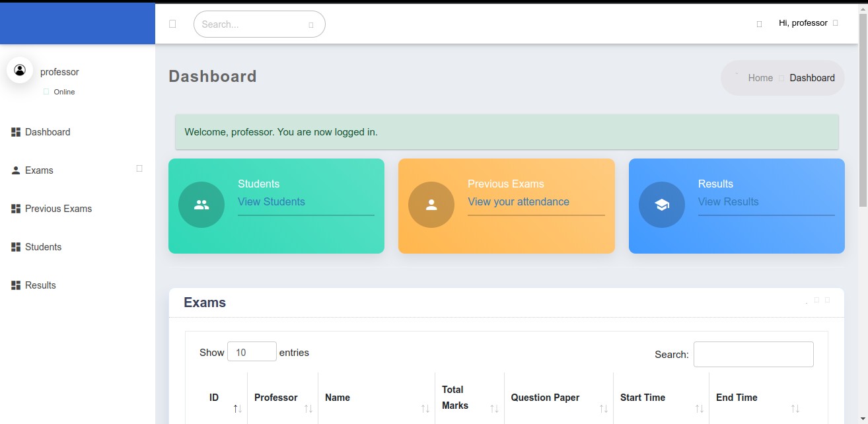This screenshot has height=424, width=868.
Task: Open Previous Exams from the sidebar
Action: coord(58,209)
